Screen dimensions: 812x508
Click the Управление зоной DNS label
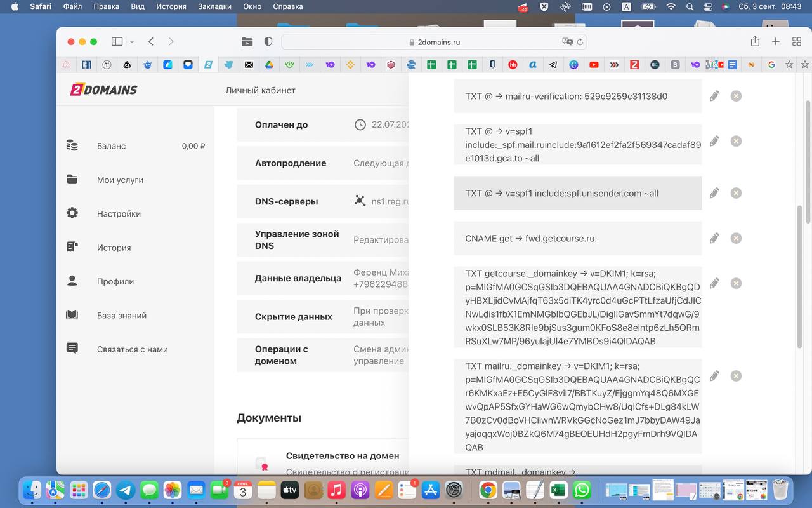pyautogui.click(x=297, y=239)
